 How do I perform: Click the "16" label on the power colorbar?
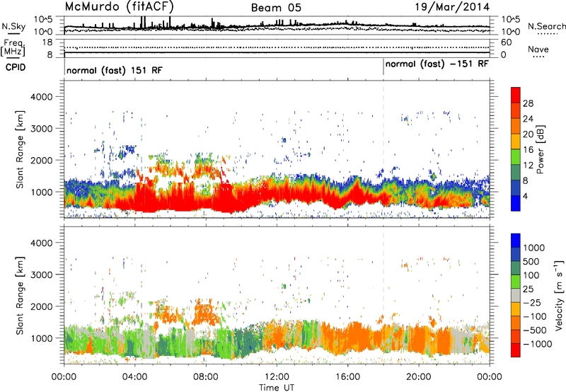tap(528, 150)
